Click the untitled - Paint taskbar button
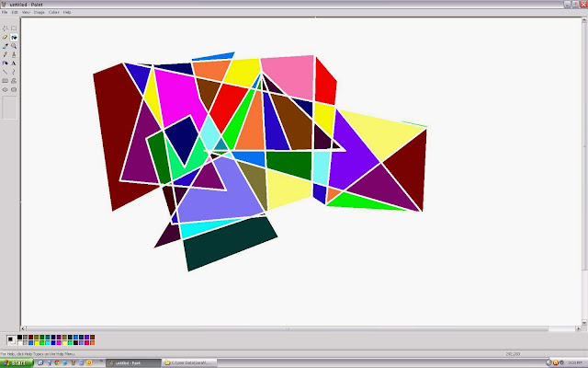588x368 pixels. [x=133, y=362]
